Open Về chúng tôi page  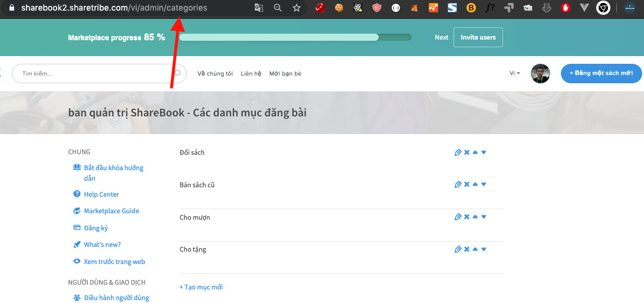(215, 74)
